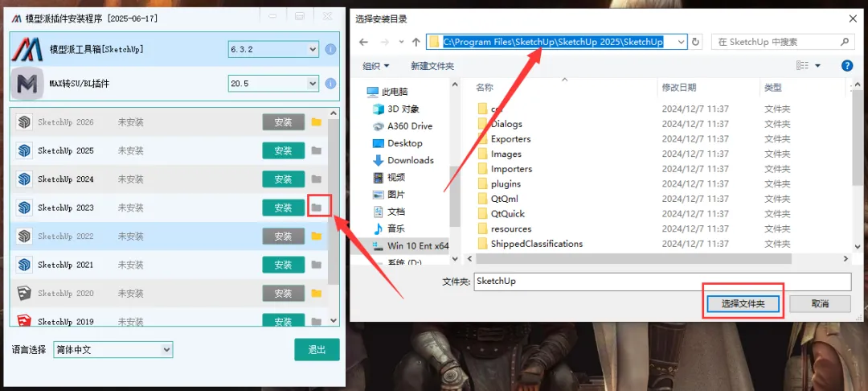Open the folder icon for SketchUp 2025
868x391 pixels.
(316, 150)
